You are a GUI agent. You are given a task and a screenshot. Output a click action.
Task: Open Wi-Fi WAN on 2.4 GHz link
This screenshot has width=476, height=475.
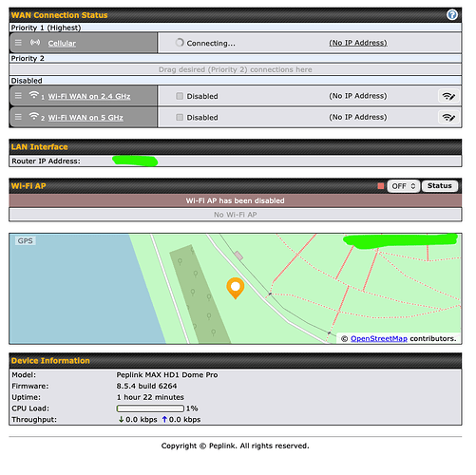click(89, 96)
